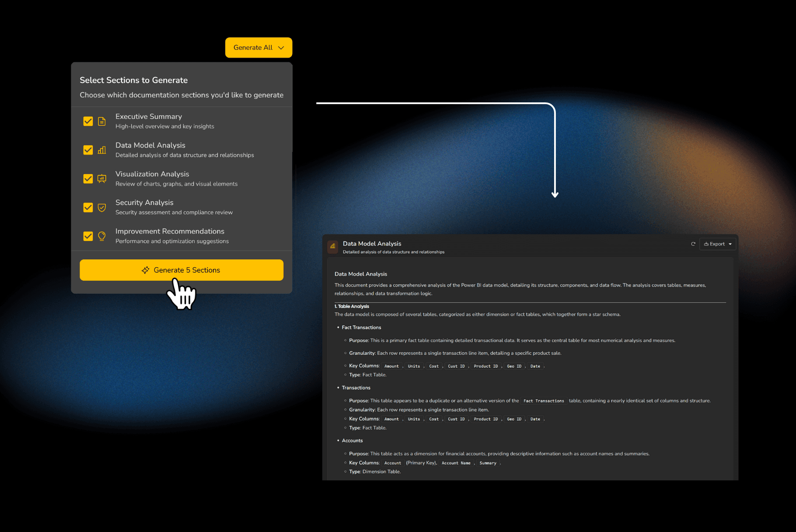Click the 'Fact Transactions' bullet heading
Viewport: 796px width, 532px height.
pos(361,327)
